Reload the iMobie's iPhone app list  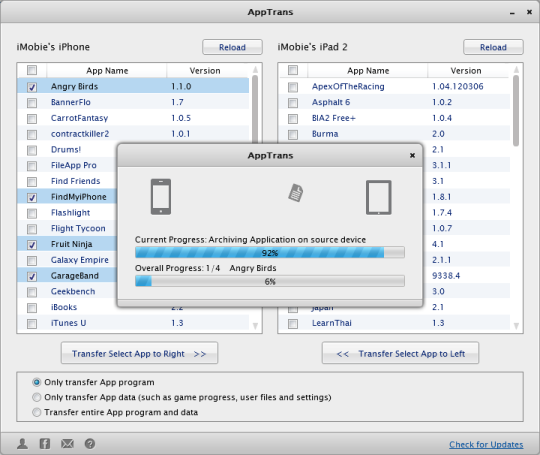click(232, 47)
